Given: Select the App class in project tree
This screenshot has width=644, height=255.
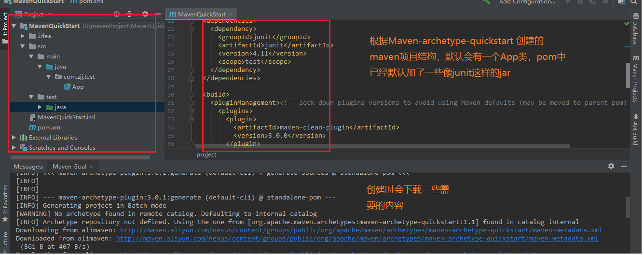Looking at the screenshot, I should click(78, 87).
